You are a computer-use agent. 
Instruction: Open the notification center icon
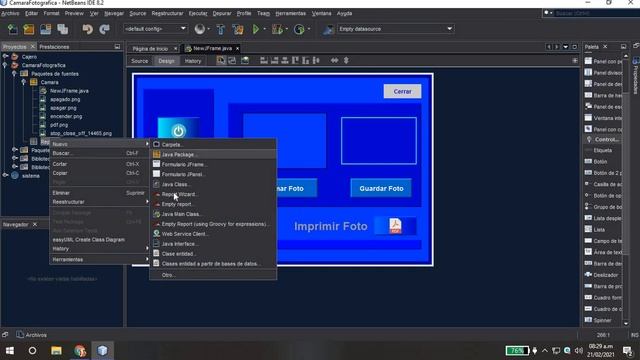pos(627,351)
